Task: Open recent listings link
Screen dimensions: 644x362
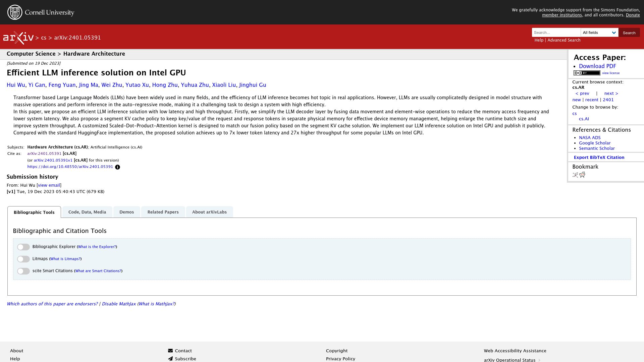Action: [x=592, y=100]
